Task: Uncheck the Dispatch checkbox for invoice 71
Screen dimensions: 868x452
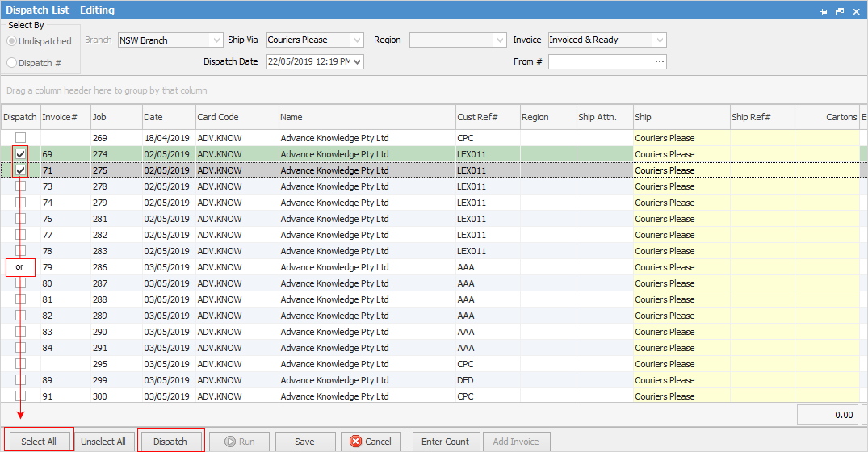Action: (21, 170)
